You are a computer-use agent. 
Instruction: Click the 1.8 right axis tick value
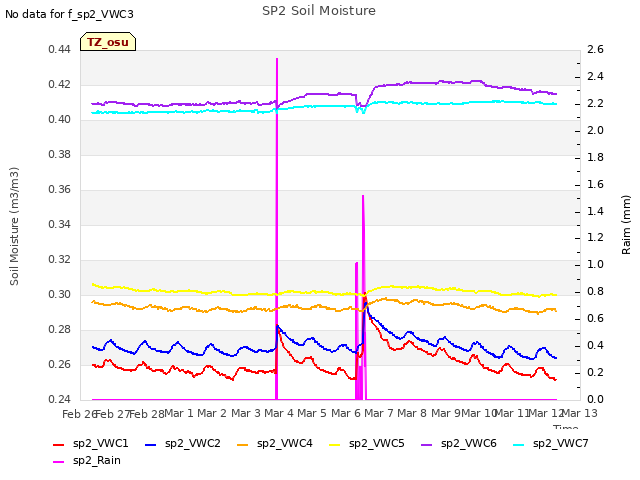[595, 157]
